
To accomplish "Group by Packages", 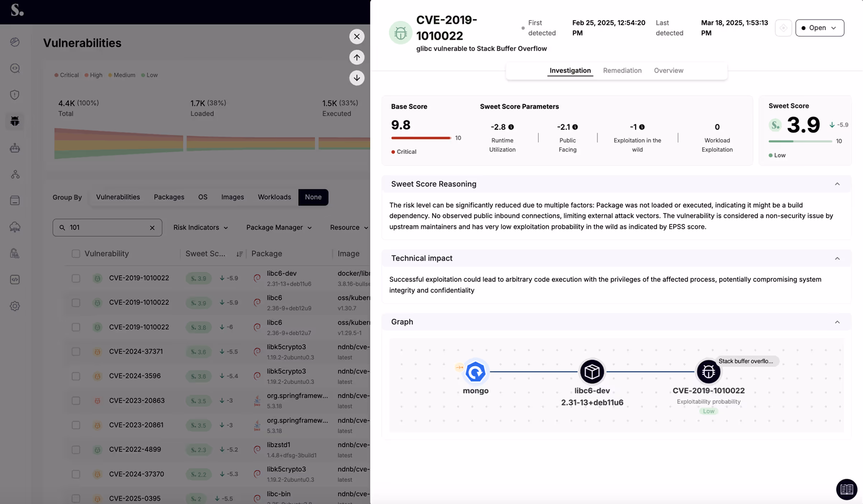I will 169,197.
